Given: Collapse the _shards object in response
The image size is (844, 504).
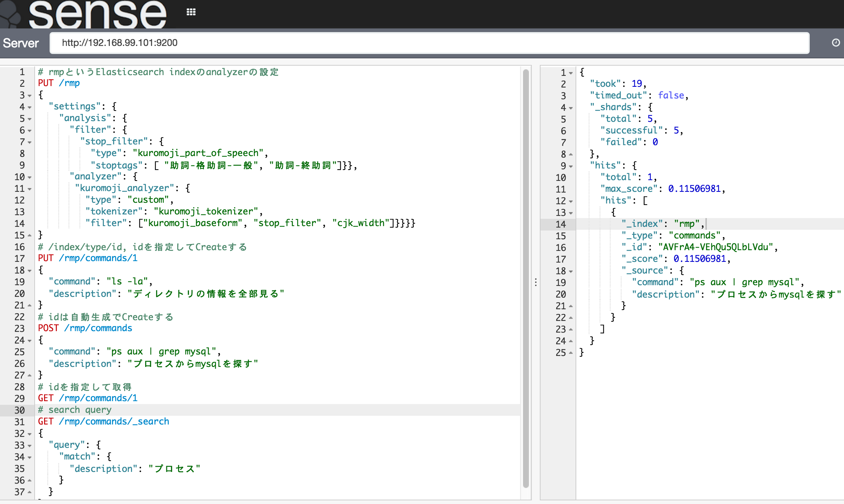Looking at the screenshot, I should [x=571, y=108].
